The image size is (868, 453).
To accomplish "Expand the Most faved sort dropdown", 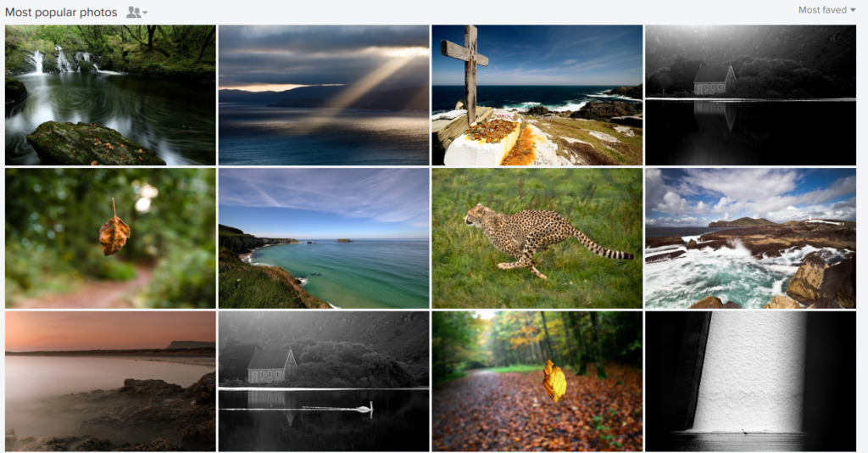I will (x=826, y=10).
